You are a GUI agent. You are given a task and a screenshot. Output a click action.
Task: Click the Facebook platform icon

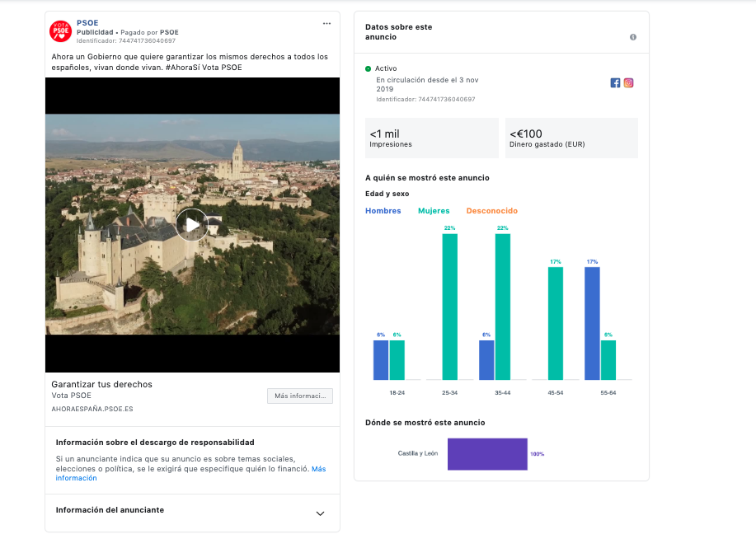pos(615,83)
